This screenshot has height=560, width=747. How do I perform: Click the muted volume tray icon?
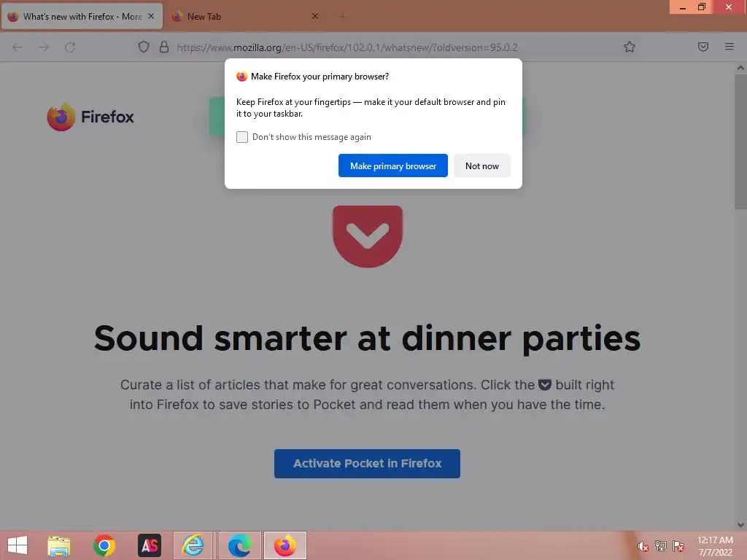click(x=643, y=546)
